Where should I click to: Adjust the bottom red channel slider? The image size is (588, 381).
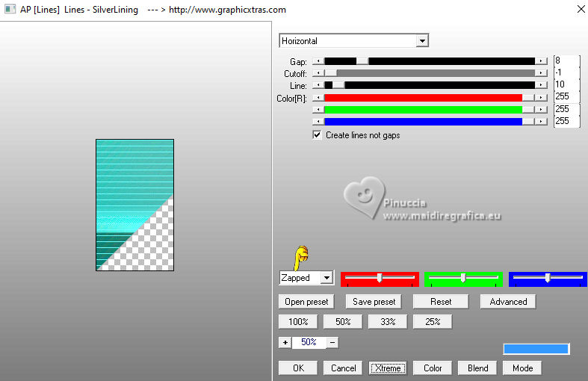point(380,279)
